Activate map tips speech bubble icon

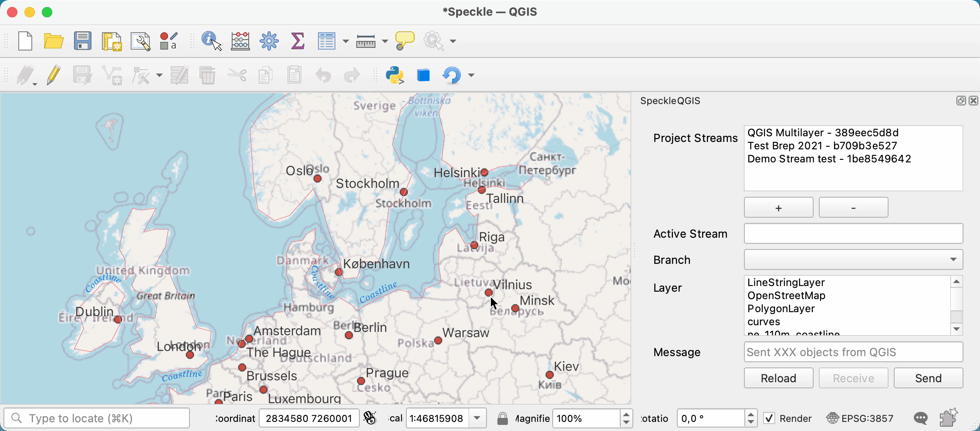[x=405, y=41]
